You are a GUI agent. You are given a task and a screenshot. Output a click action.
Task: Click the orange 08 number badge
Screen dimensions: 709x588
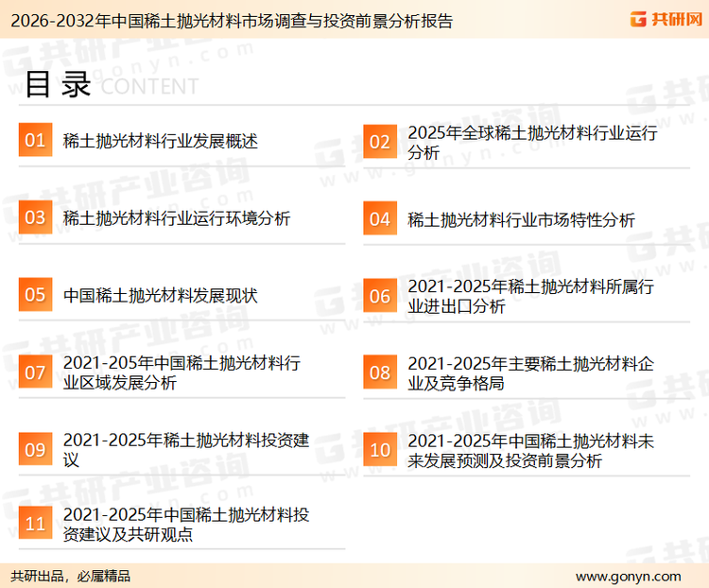pos(380,372)
